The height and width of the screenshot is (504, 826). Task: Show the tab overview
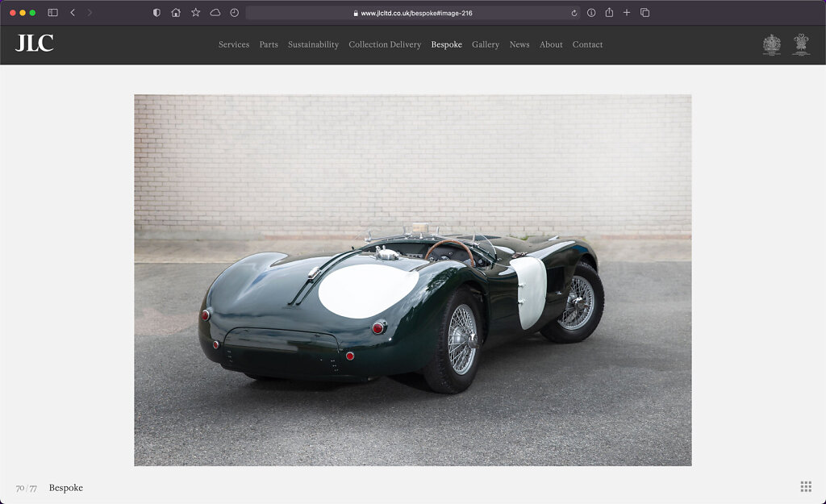coord(645,13)
